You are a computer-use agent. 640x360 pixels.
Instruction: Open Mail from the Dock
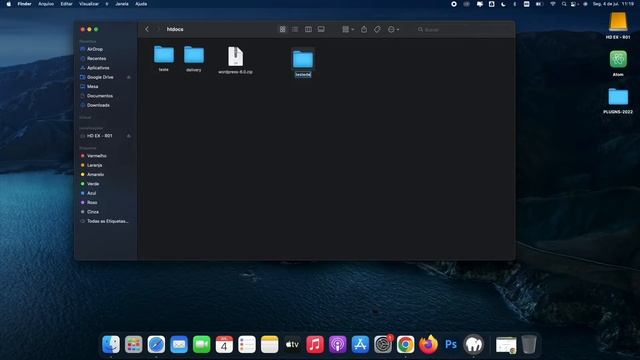point(179,344)
